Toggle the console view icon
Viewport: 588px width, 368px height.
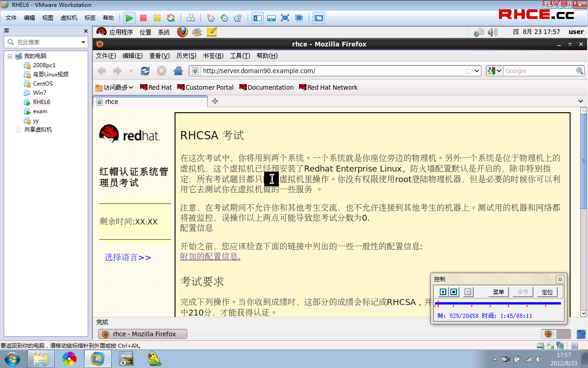(x=319, y=18)
